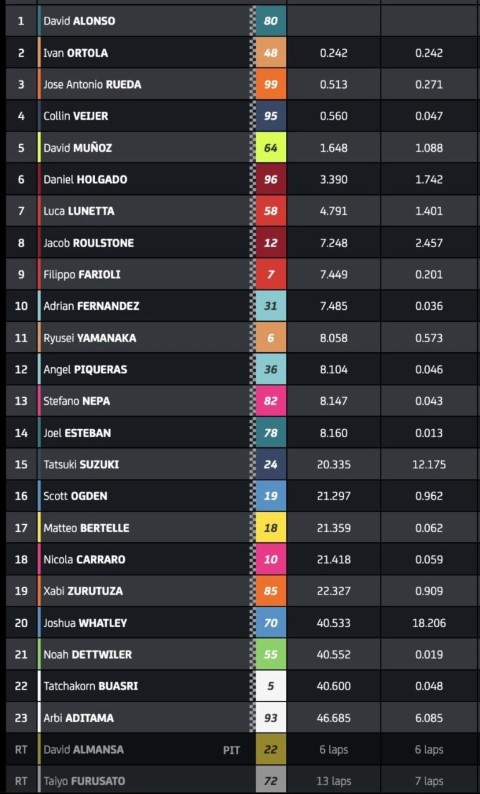Click Taiyo Furusato's grey number 72 badge
This screenshot has height=794, width=480.
point(270,780)
